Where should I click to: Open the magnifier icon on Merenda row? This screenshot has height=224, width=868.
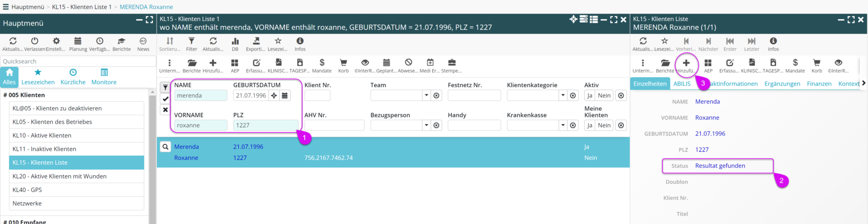pyautogui.click(x=165, y=147)
